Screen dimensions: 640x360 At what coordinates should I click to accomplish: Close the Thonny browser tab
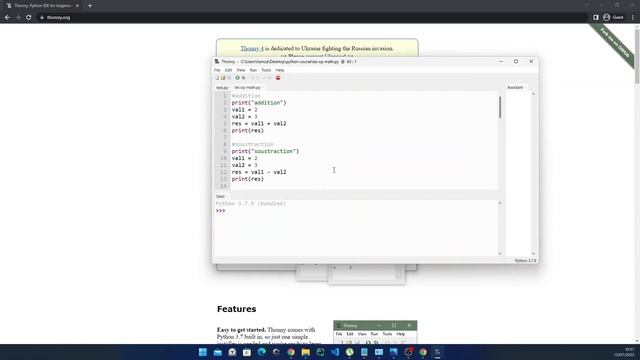point(77,6)
